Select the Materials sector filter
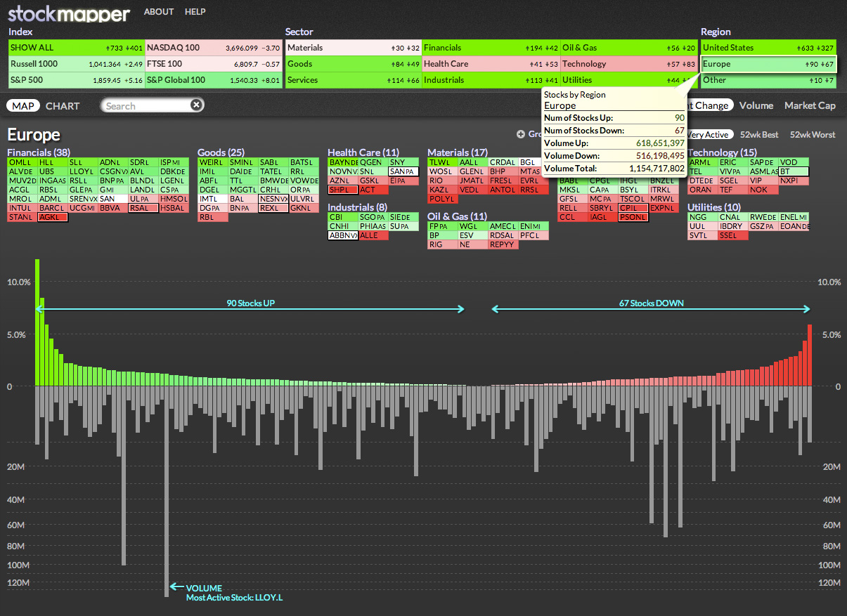 tap(353, 48)
